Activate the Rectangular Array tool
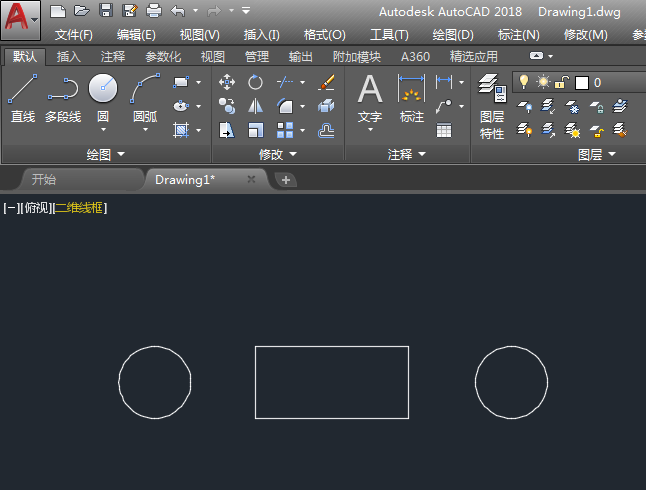Viewport: 646px width, 490px height. (285, 130)
